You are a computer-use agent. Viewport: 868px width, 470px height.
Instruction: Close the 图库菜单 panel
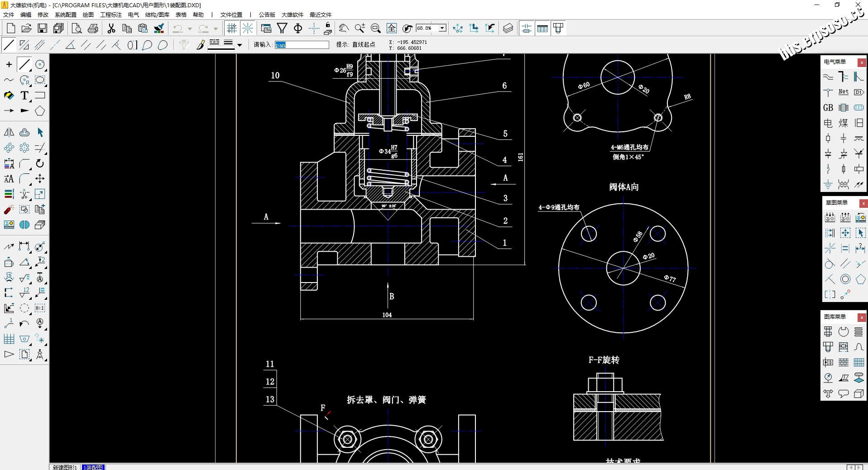862,317
